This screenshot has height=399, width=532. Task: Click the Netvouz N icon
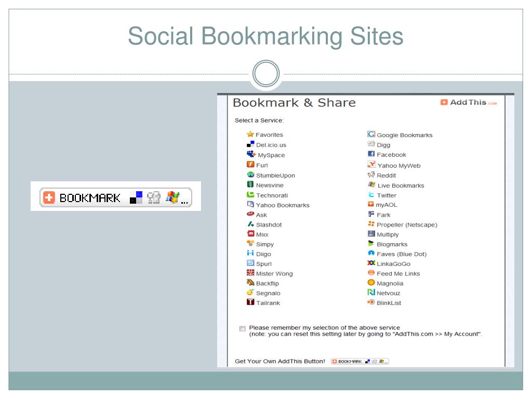[x=371, y=292]
